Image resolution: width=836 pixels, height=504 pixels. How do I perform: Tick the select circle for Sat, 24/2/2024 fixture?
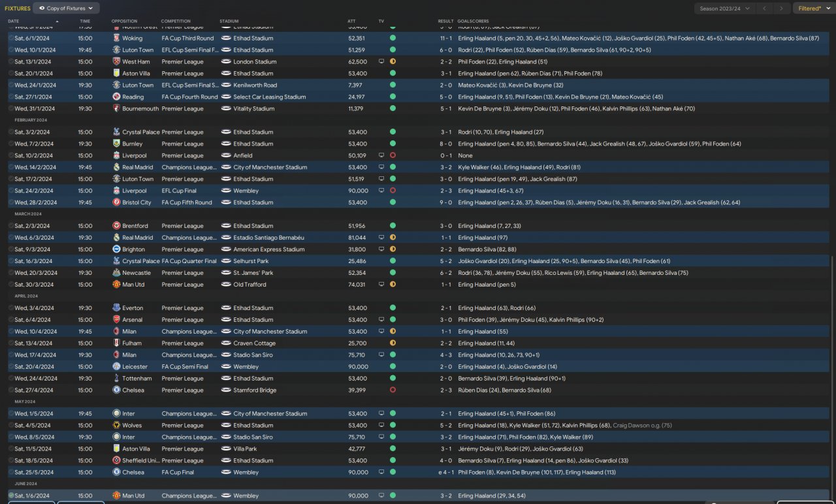pos(11,191)
